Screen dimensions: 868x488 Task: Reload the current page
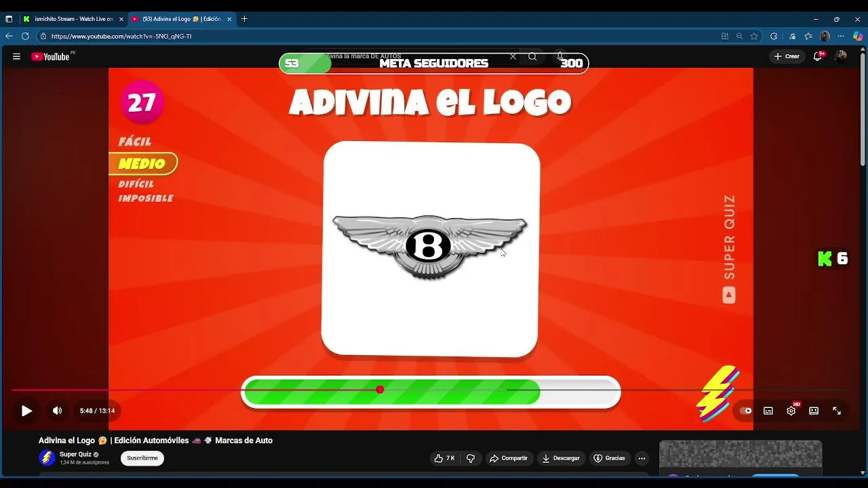(25, 36)
